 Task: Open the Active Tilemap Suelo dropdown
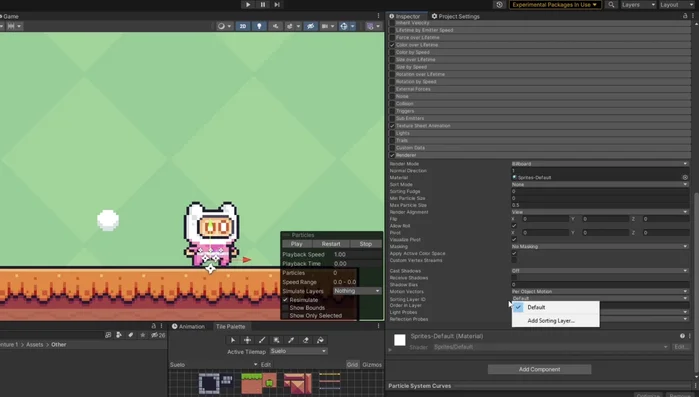(298, 351)
